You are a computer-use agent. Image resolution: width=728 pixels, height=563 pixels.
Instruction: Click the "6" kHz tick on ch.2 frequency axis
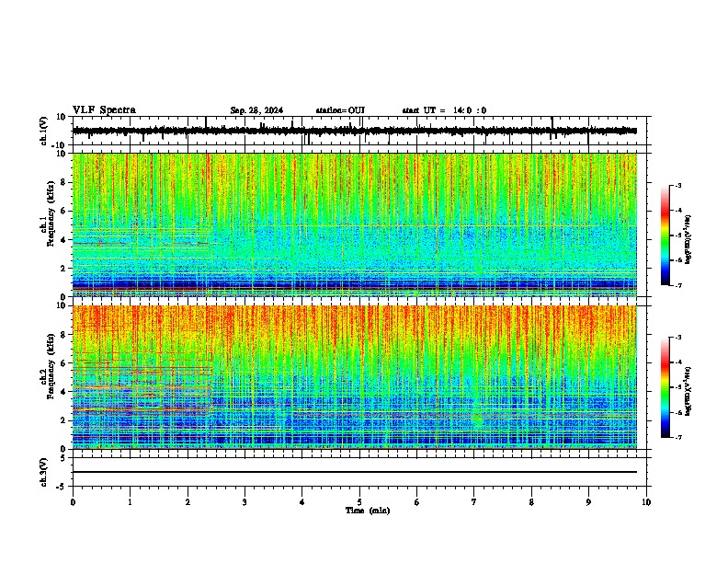coord(64,363)
